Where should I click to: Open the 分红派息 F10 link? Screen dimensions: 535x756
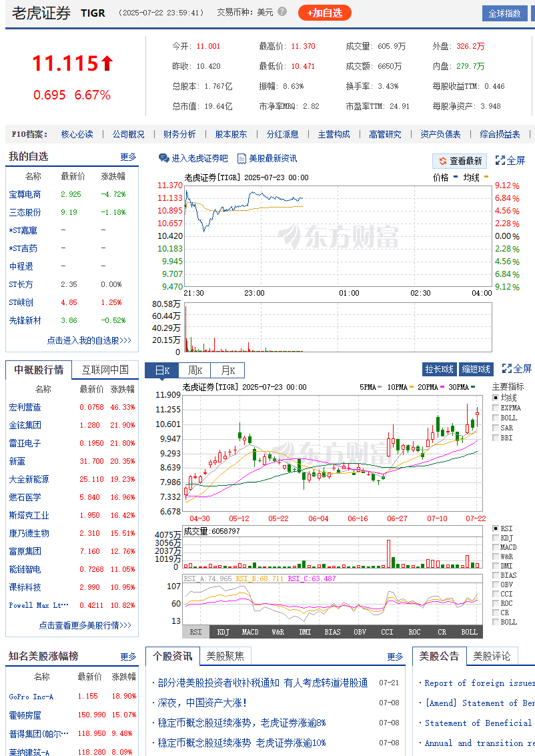click(x=282, y=135)
